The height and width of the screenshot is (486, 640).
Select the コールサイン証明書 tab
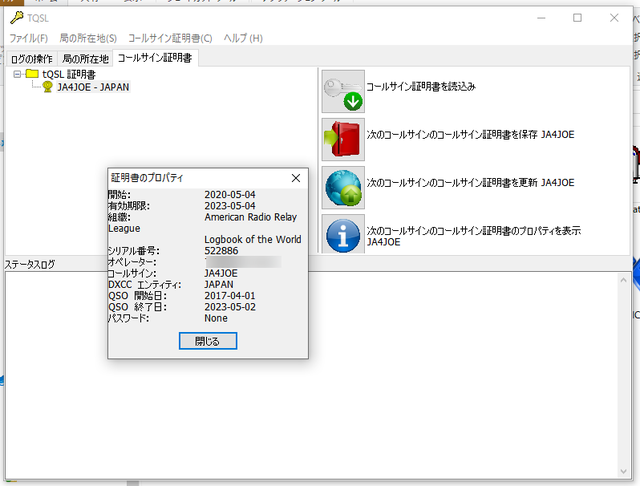click(155, 58)
